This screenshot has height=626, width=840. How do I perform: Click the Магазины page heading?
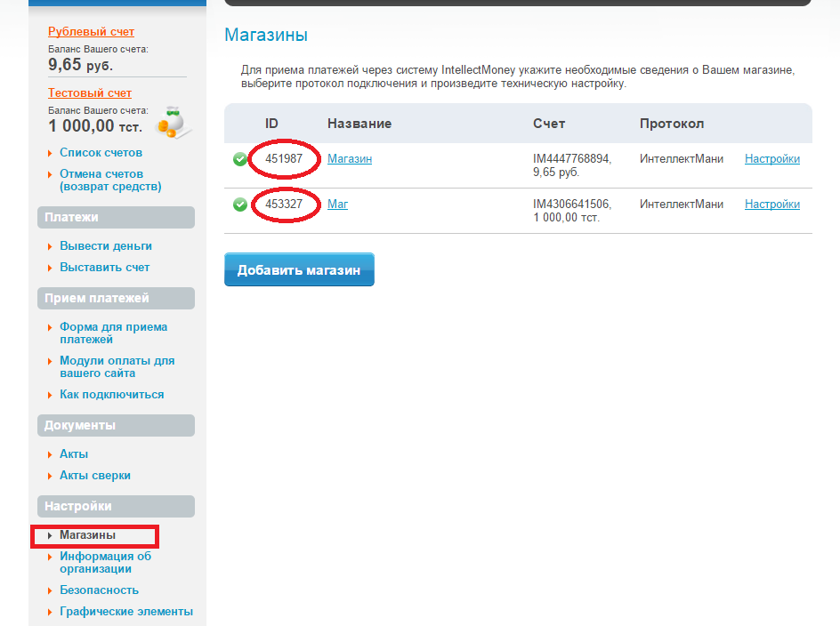click(266, 36)
